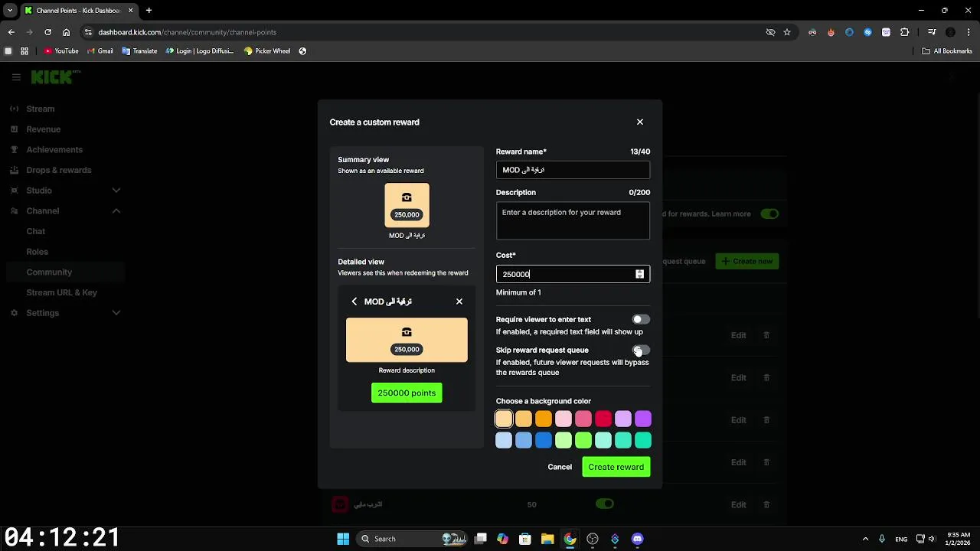The width and height of the screenshot is (980, 551).
Task: Click the Reward name input field
Action: coord(573,170)
